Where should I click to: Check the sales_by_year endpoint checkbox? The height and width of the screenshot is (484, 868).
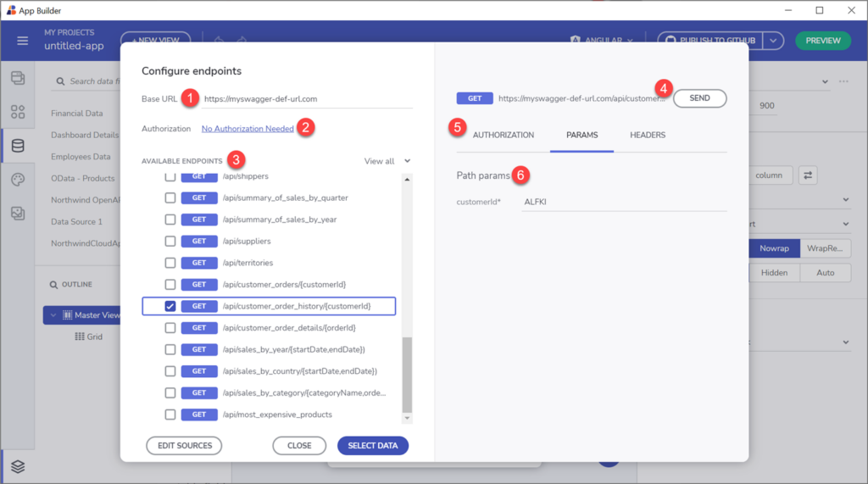coord(170,349)
